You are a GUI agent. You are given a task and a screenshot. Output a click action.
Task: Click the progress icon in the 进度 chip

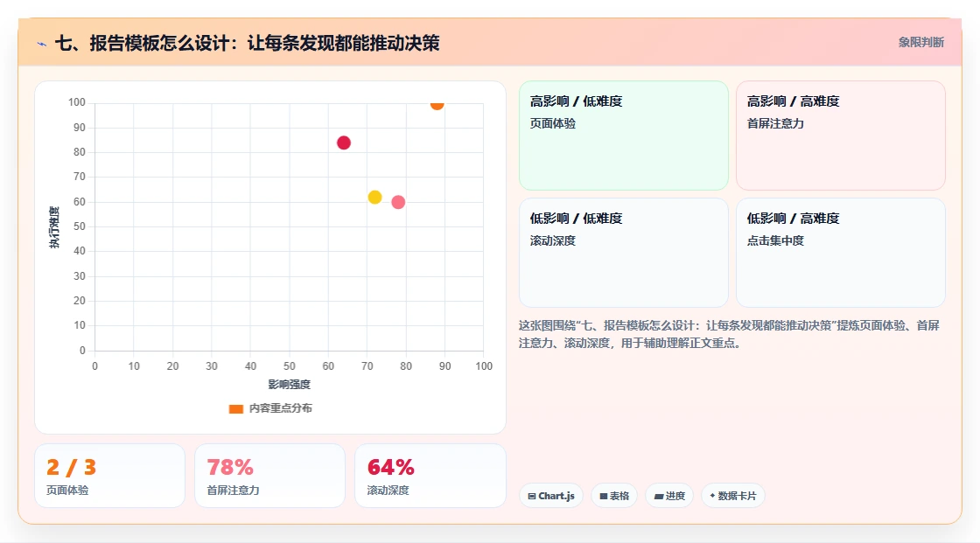659,496
